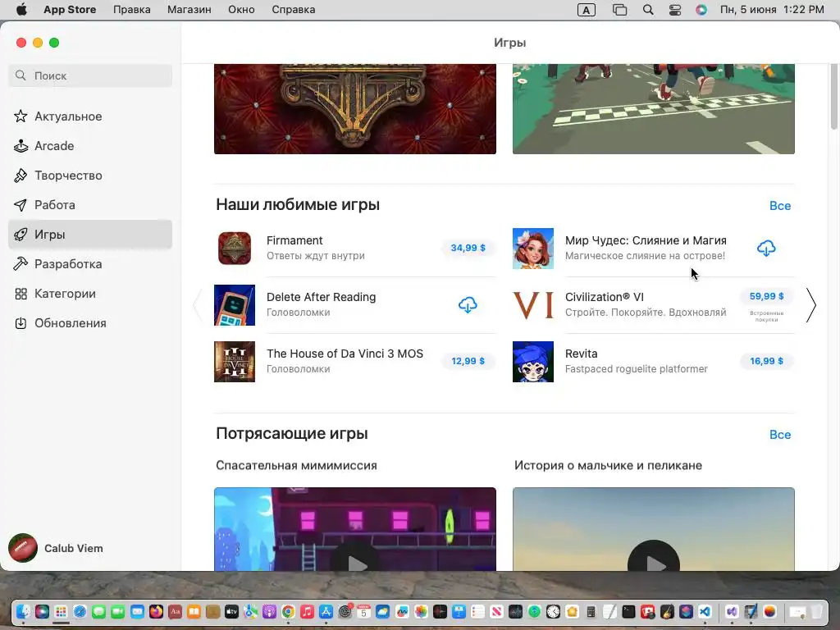Open the Apple menu
The width and height of the screenshot is (840, 630).
(21, 10)
